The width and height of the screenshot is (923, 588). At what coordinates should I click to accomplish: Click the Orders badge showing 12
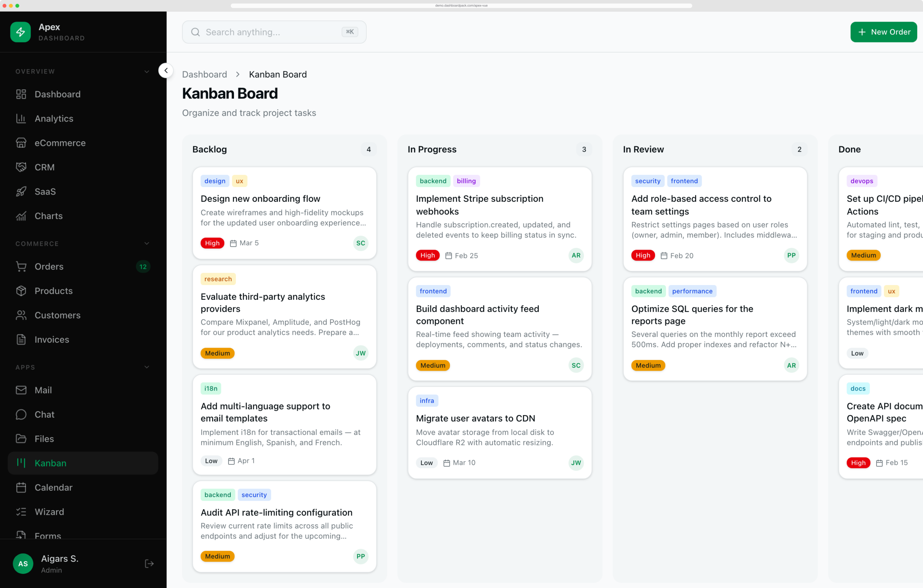(x=143, y=267)
